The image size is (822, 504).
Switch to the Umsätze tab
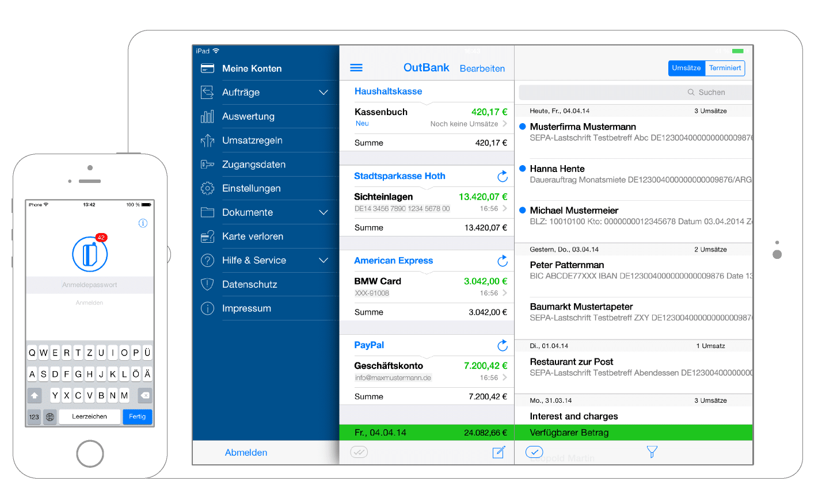click(687, 68)
